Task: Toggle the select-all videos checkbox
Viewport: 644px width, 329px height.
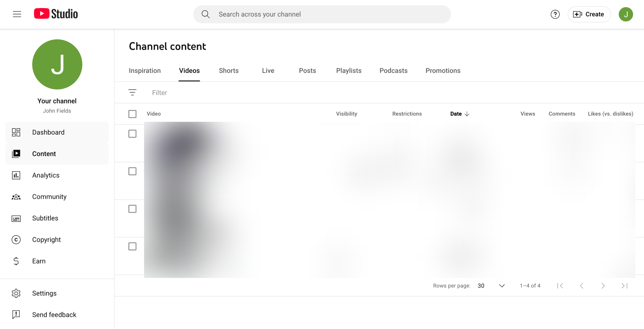Action: pyautogui.click(x=132, y=114)
